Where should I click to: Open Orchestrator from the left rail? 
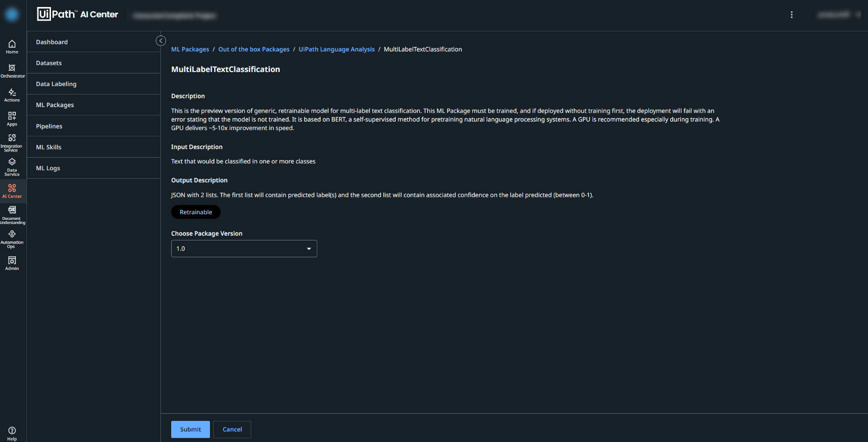tap(13, 71)
